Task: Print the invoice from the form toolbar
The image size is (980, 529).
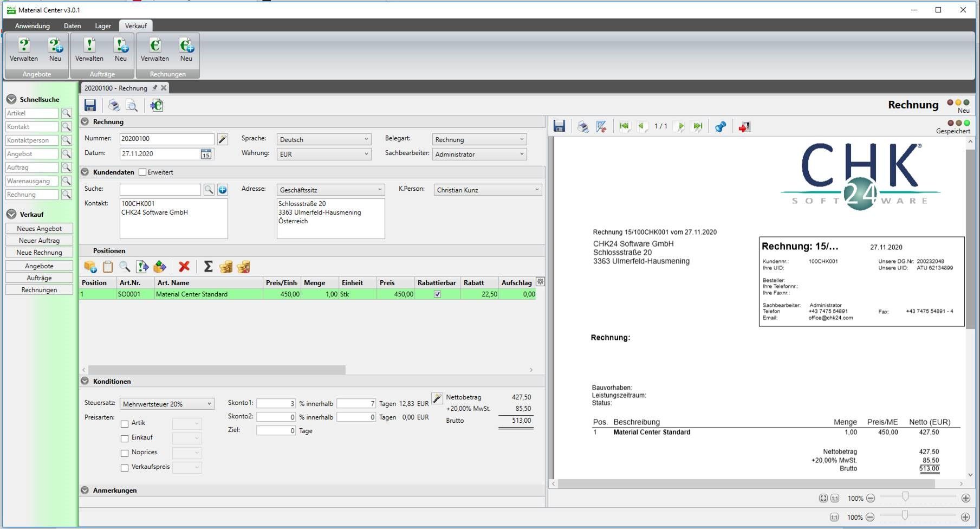Action: (x=113, y=105)
